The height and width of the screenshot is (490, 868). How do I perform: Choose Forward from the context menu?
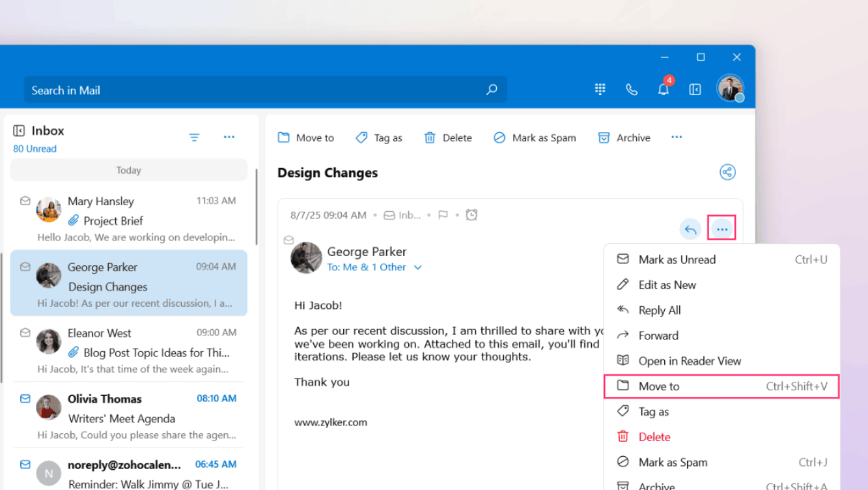click(658, 336)
